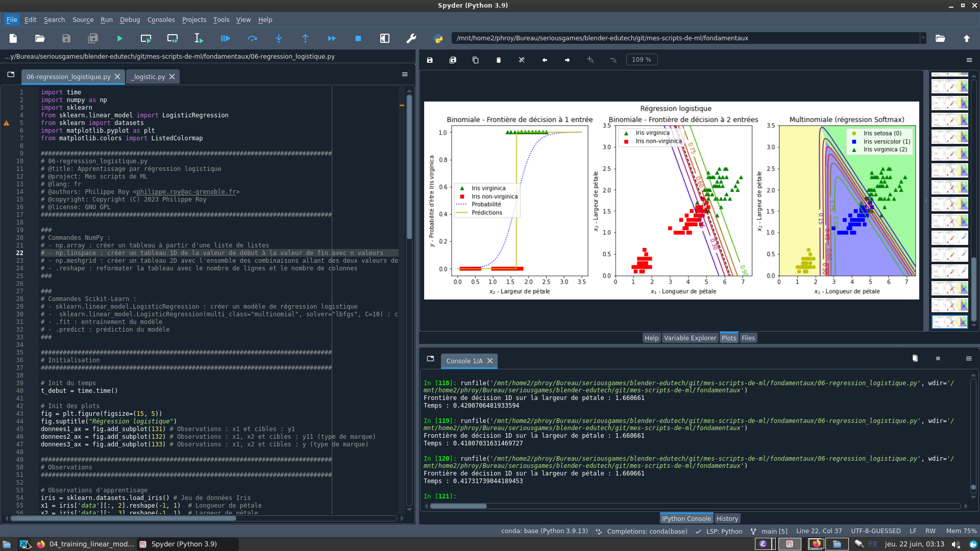Interrupt the kernel with the stop icon
Viewport: 980px width, 551px height.
pos(938,359)
